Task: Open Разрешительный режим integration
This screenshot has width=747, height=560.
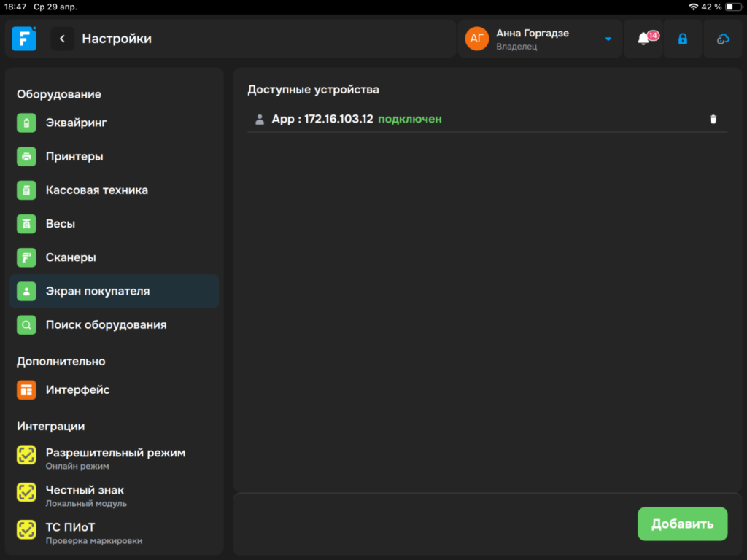Action: [115, 458]
